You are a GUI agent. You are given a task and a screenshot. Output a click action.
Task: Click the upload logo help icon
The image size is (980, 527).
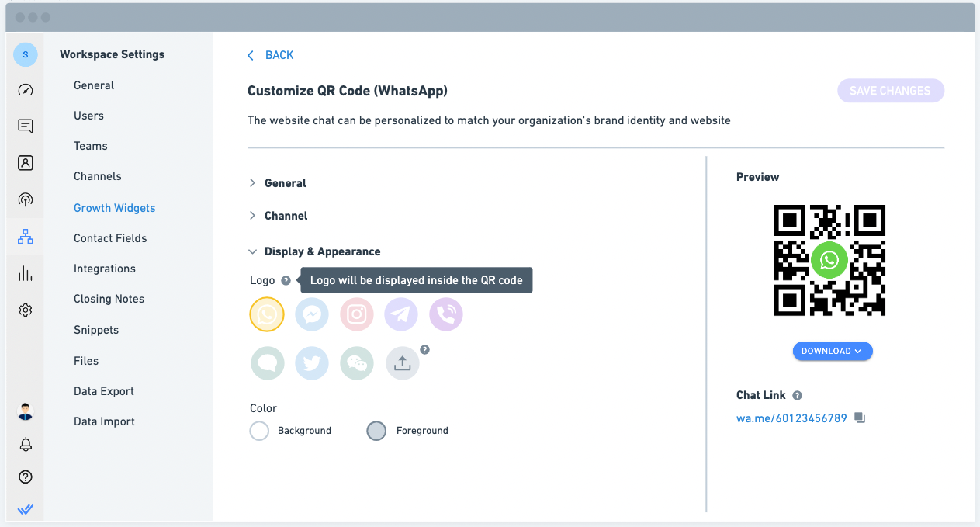424,349
